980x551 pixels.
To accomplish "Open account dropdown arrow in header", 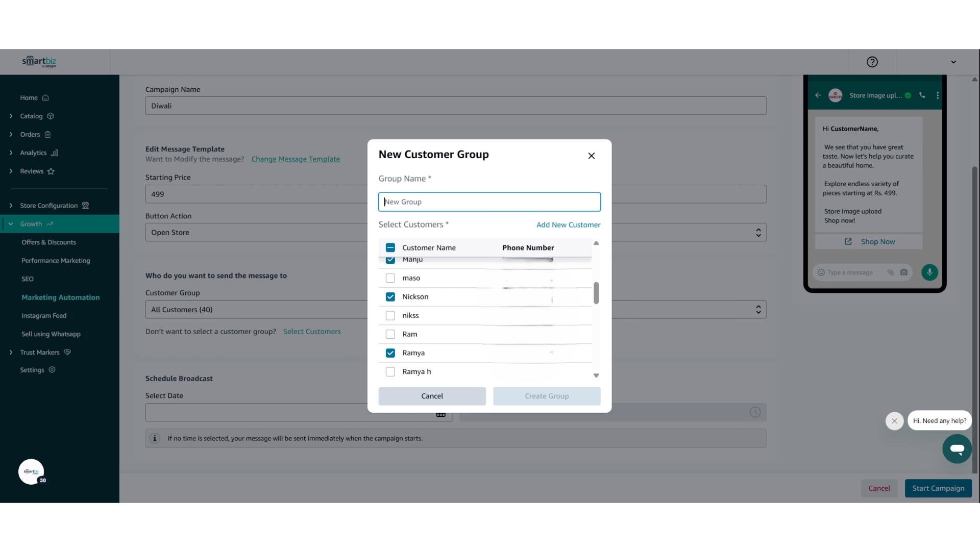I will [x=953, y=62].
